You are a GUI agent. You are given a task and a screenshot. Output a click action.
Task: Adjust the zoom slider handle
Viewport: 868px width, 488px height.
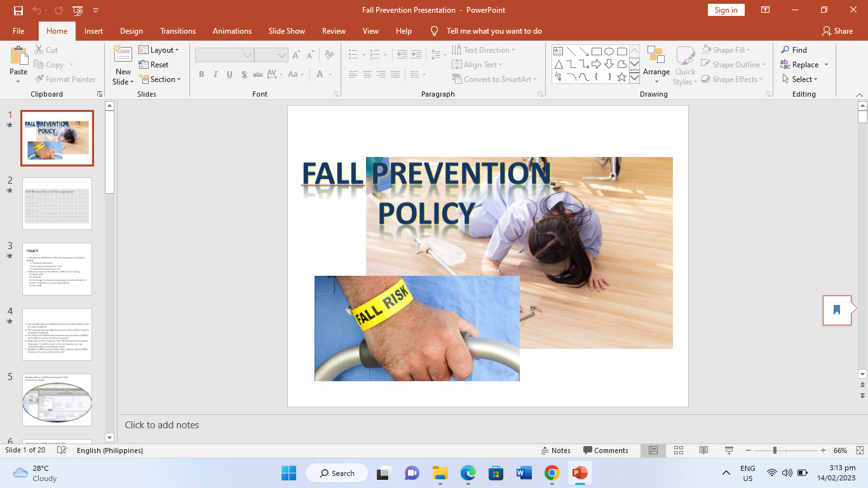[775, 451]
